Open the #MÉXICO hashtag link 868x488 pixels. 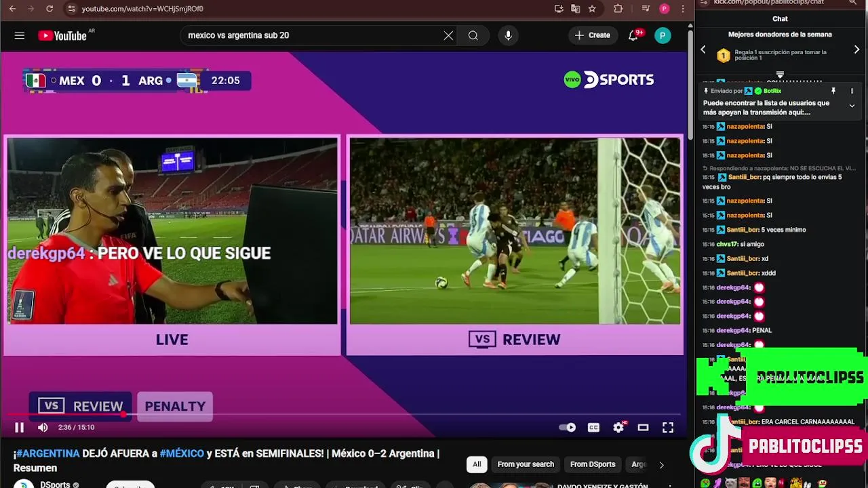182,453
